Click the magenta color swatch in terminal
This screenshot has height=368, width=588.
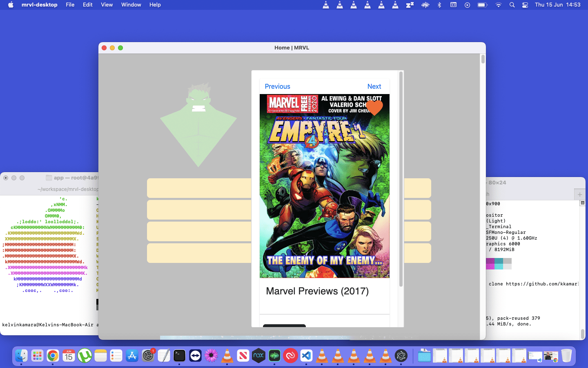[x=490, y=261]
